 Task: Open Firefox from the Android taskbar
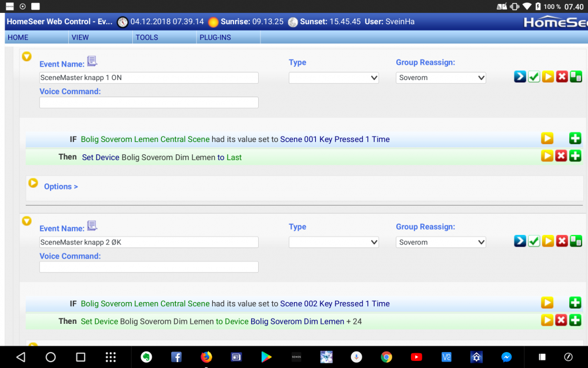pos(206,357)
